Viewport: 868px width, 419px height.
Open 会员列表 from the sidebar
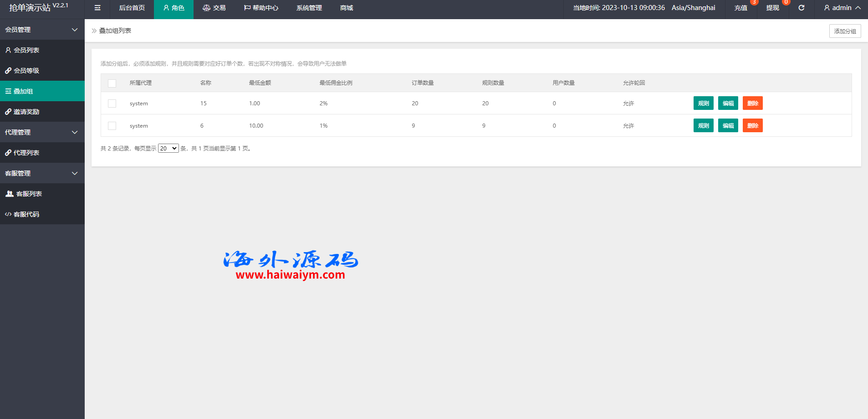click(x=26, y=50)
